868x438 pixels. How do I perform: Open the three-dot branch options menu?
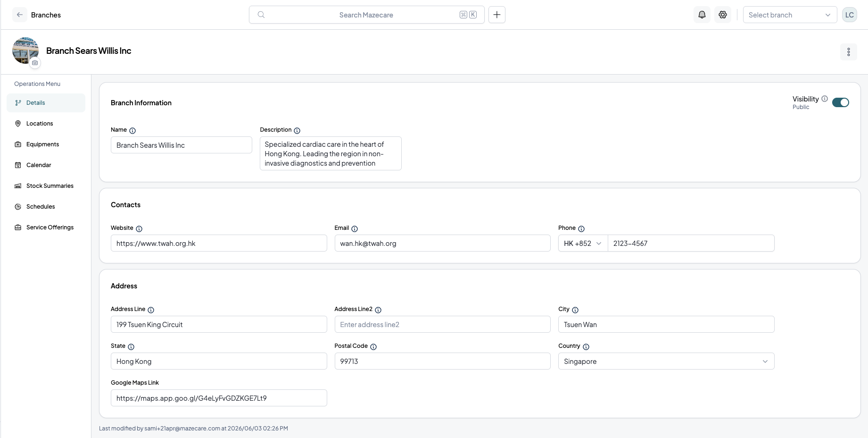click(x=849, y=52)
